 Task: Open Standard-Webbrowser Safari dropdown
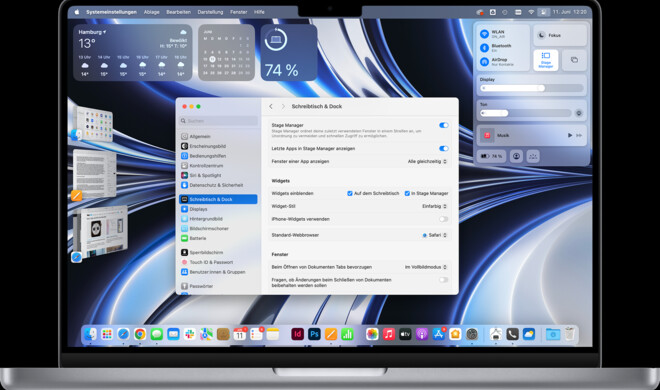coord(435,235)
